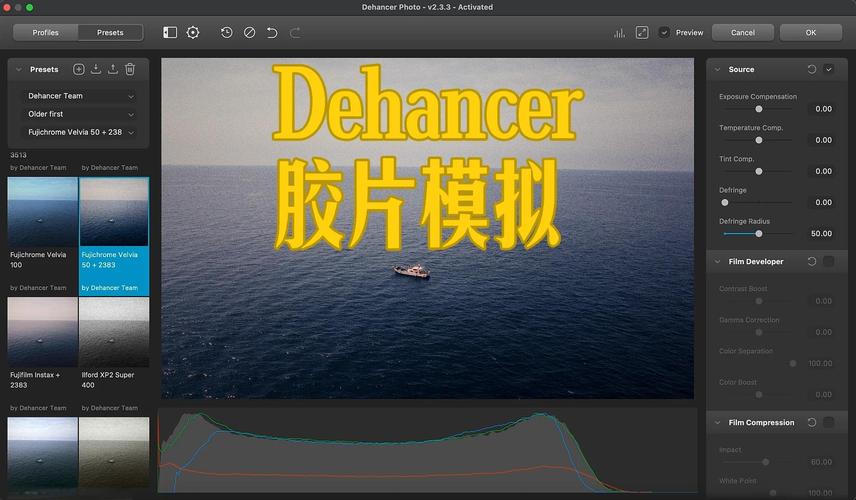Open settings with the gear icon

point(193,32)
